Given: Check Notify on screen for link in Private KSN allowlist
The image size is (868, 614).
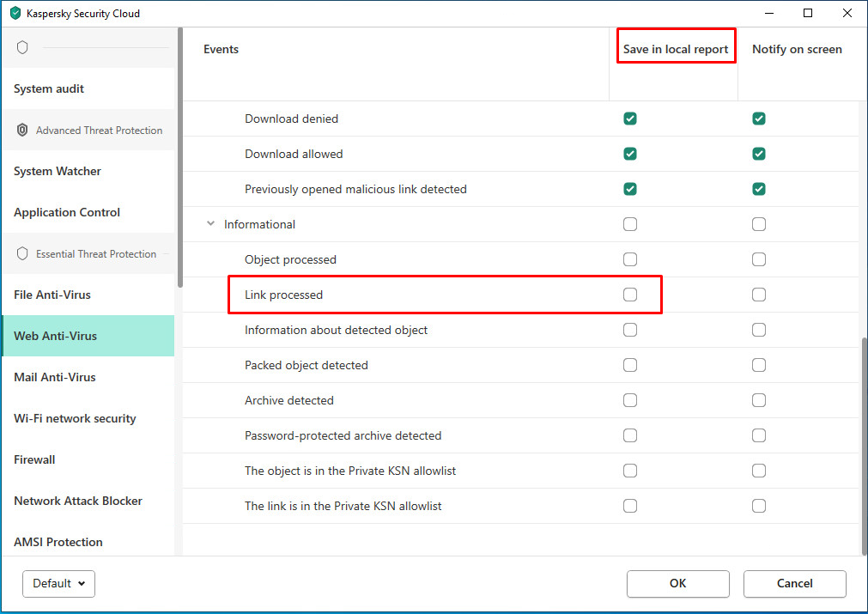Looking at the screenshot, I should [759, 506].
